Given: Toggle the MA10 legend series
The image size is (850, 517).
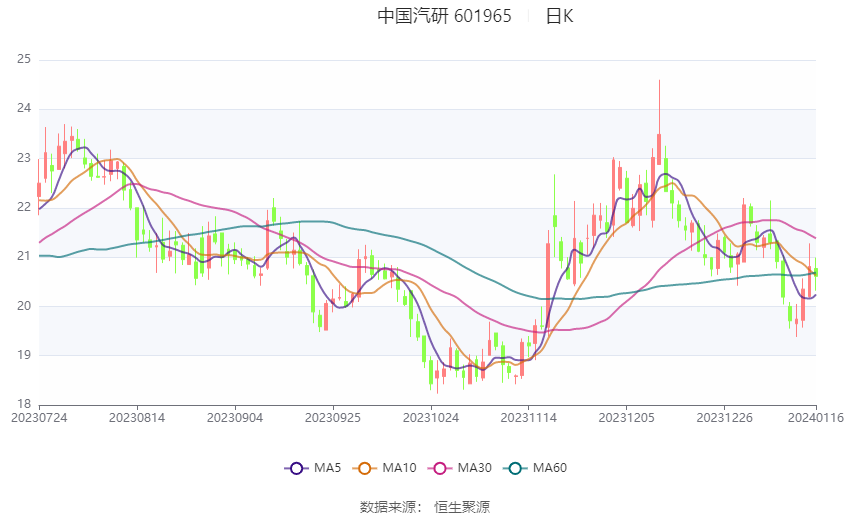Looking at the screenshot, I should click(x=384, y=468).
